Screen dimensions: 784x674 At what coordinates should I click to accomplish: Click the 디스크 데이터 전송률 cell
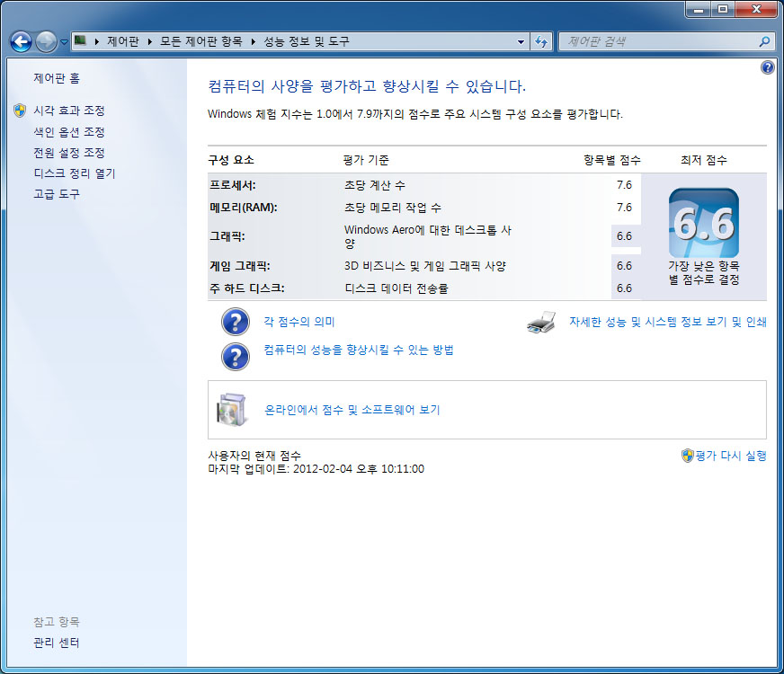pos(396,288)
